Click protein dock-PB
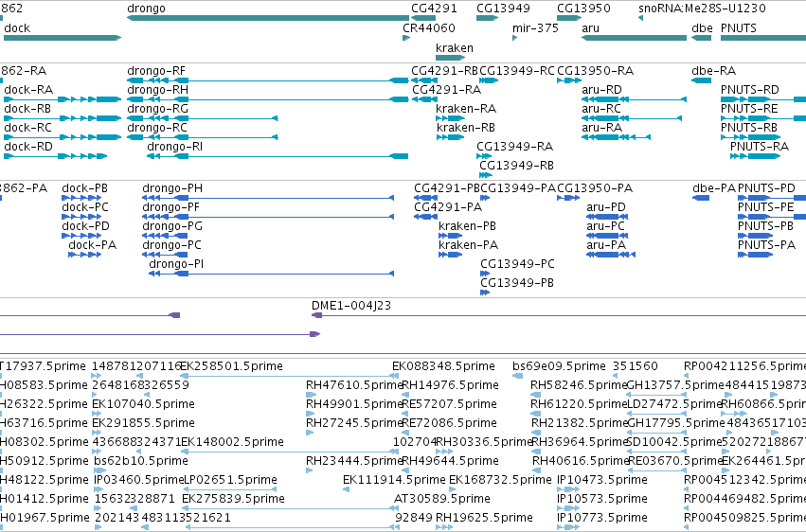The image size is (806, 532). point(81,198)
